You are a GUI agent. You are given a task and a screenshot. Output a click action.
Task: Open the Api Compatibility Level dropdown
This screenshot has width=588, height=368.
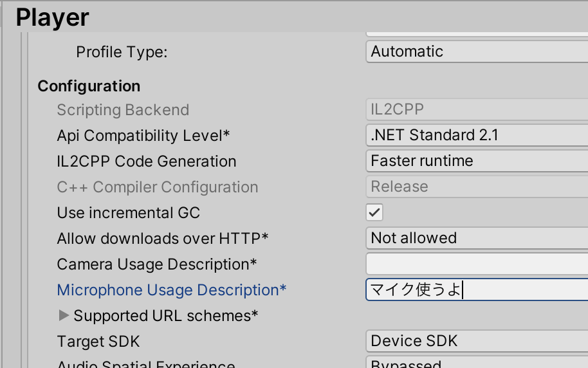pos(477,135)
